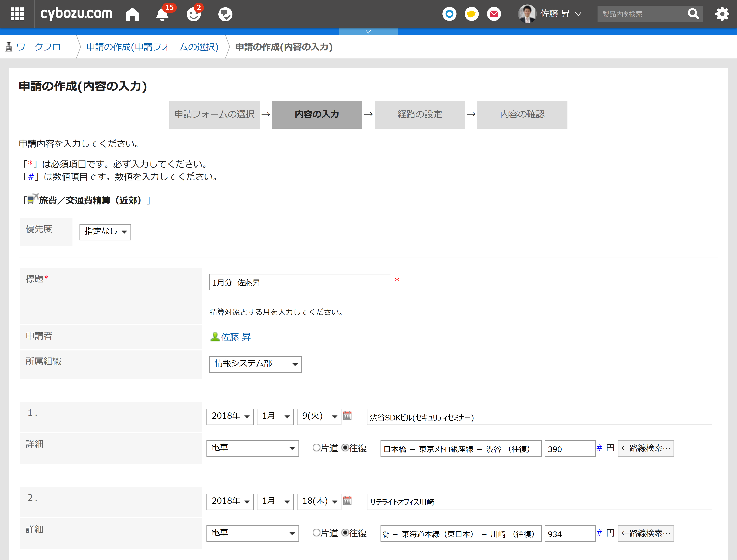This screenshot has height=560, width=737.
Task: Select 片道 radio for entry 2
Action: [316, 533]
